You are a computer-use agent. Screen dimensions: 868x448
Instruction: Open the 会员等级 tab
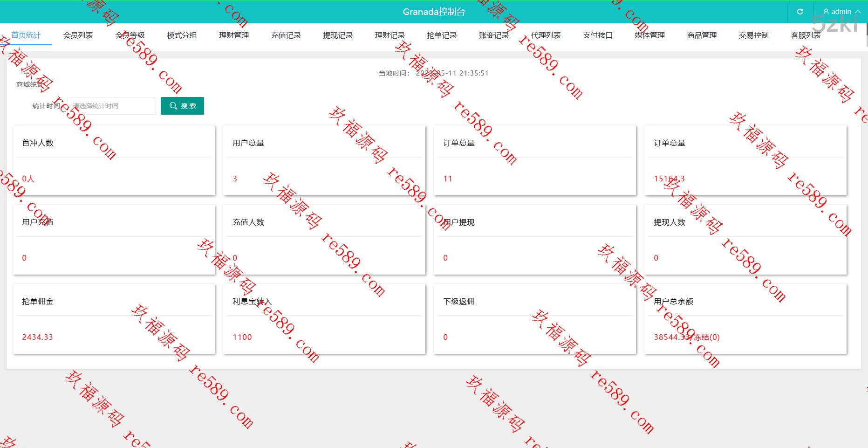pos(130,35)
